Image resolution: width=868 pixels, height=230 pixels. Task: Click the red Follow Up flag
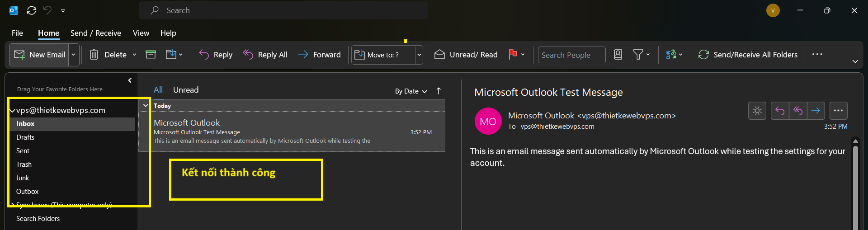[x=513, y=55]
